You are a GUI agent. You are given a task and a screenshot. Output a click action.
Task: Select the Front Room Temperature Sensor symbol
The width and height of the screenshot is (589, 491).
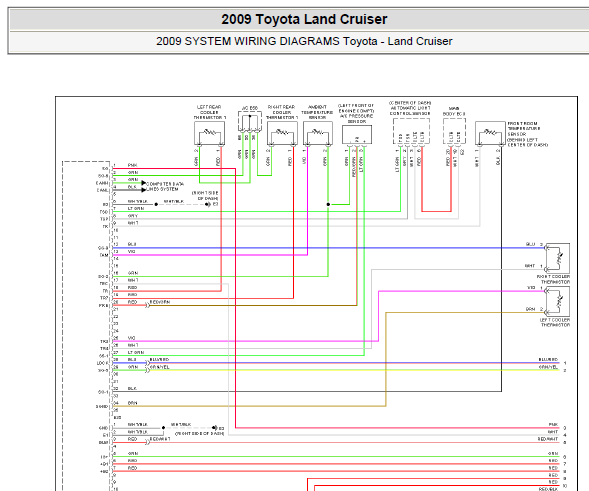tap(490, 133)
